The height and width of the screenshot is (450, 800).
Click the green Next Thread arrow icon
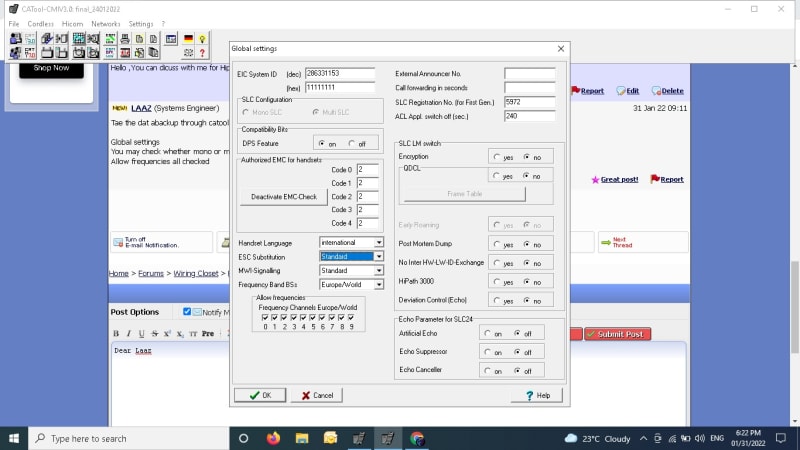pos(606,242)
